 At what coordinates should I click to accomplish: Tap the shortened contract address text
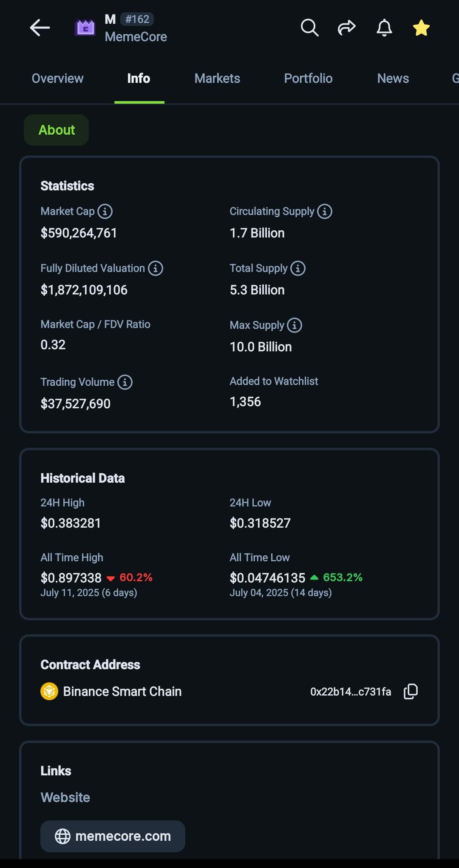pos(350,692)
